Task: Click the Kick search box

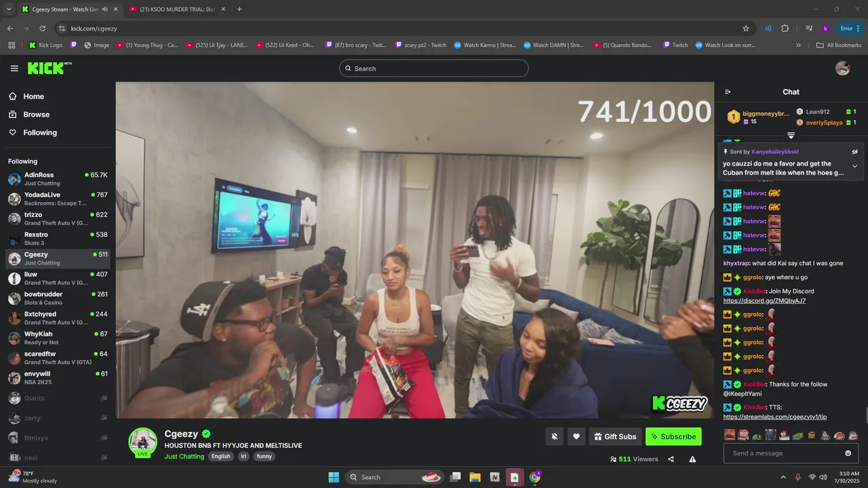Action: click(x=434, y=68)
